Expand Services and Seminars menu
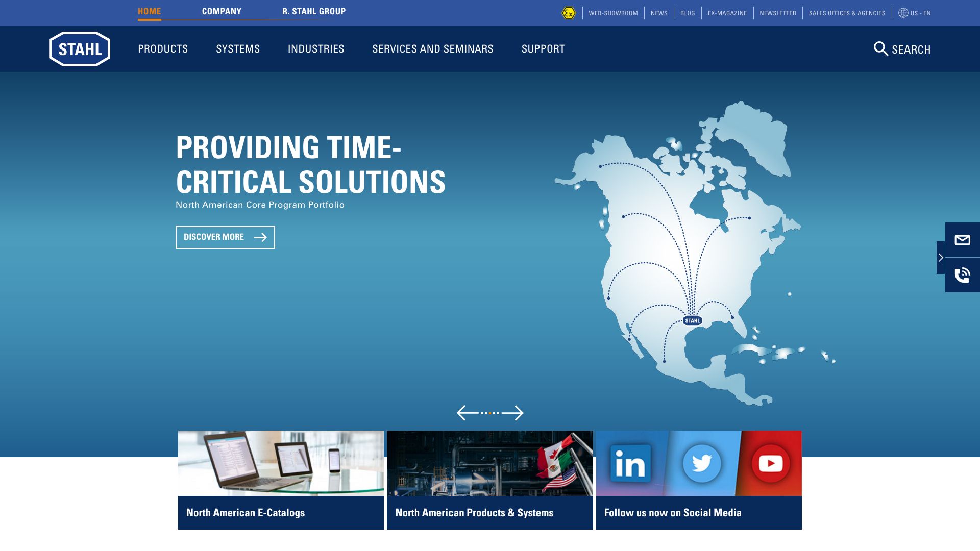The image size is (980, 551). coord(432,49)
